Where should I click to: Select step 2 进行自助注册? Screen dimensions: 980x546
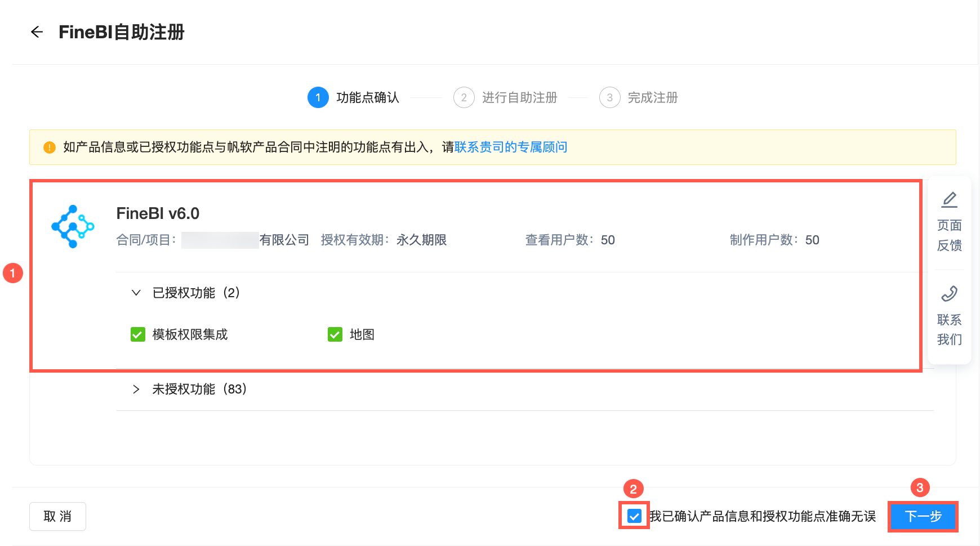[x=505, y=97]
